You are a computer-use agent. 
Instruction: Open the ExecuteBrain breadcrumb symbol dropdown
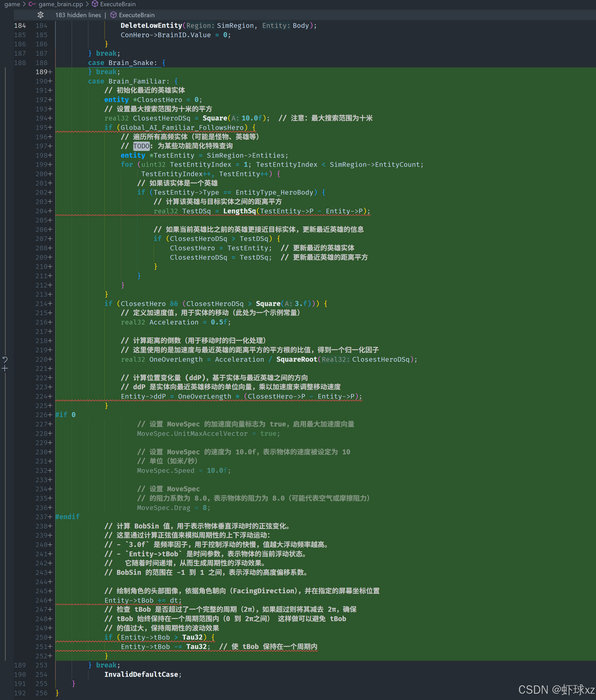118,4
